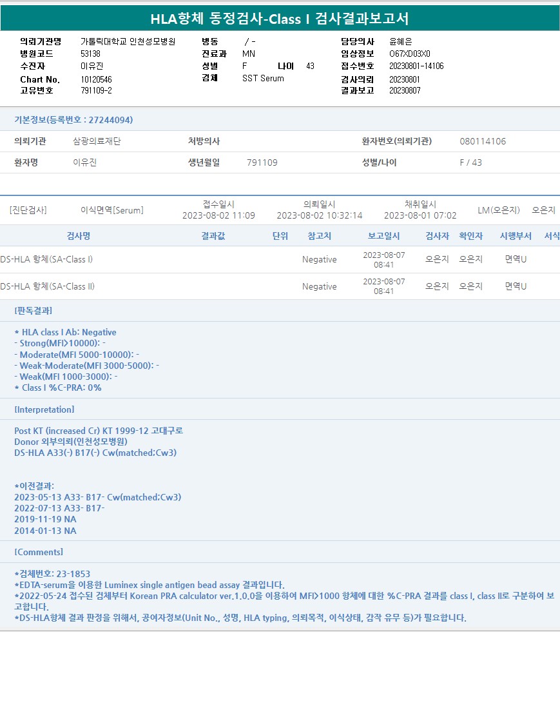Click 접수번호 value '20230801-14106'
The image size is (560, 728).
pos(416,66)
